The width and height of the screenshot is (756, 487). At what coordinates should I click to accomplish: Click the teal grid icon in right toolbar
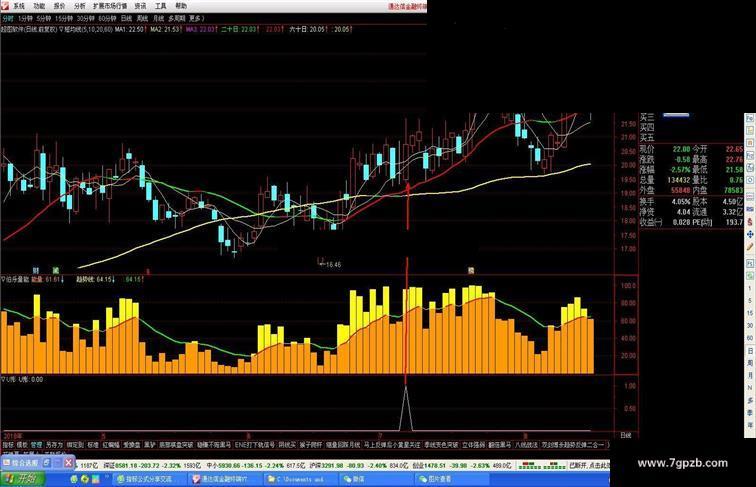pos(750,168)
